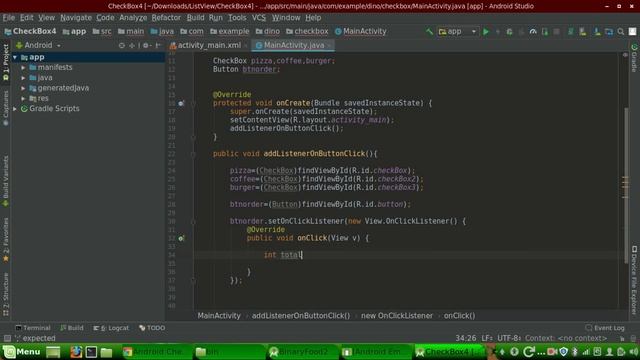Collapse the app module tree node
The height and width of the screenshot is (360, 640).
pyautogui.click(x=15, y=58)
